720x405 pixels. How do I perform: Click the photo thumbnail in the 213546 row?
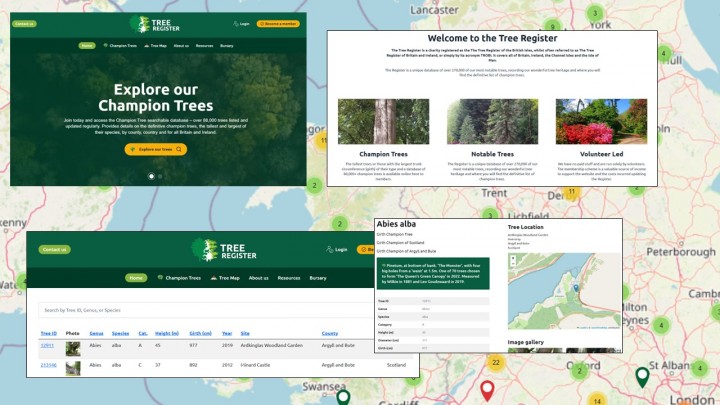(x=73, y=368)
